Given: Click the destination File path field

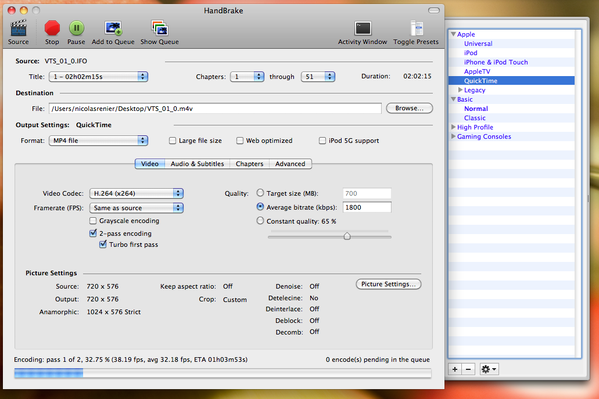Looking at the screenshot, I should click(215, 109).
